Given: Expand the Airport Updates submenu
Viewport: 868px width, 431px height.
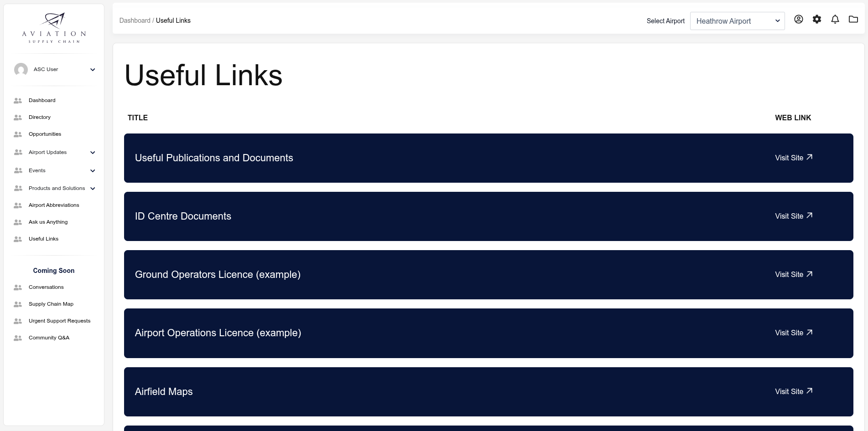Looking at the screenshot, I should click(93, 153).
